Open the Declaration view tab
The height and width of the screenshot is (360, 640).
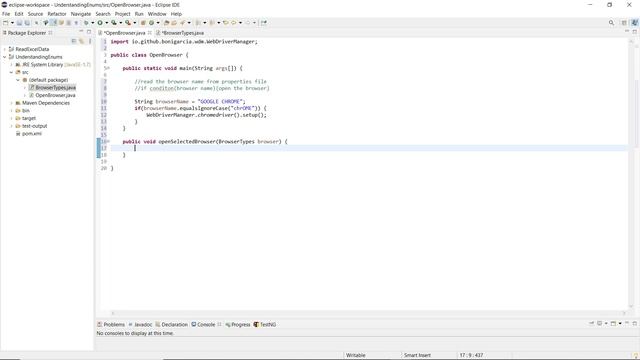[171, 324]
